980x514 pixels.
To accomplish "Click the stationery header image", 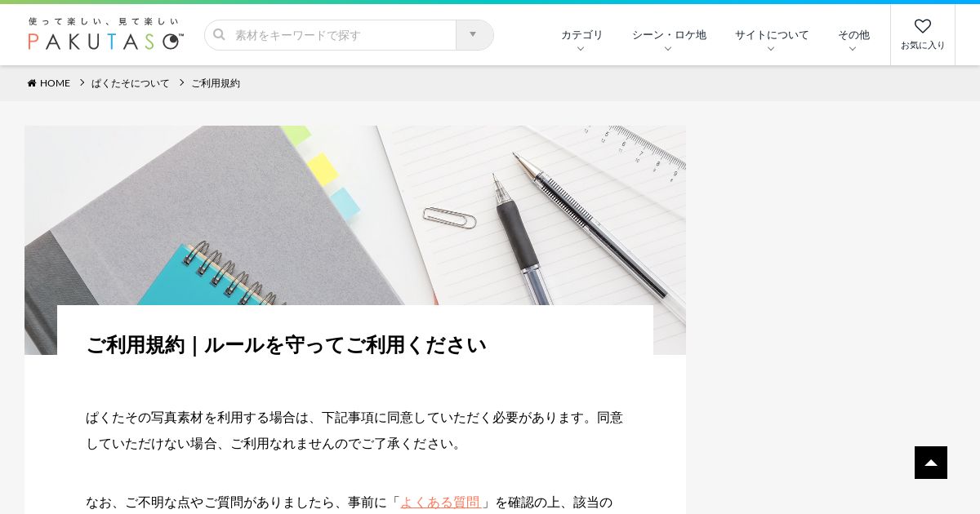I will tap(355, 215).
